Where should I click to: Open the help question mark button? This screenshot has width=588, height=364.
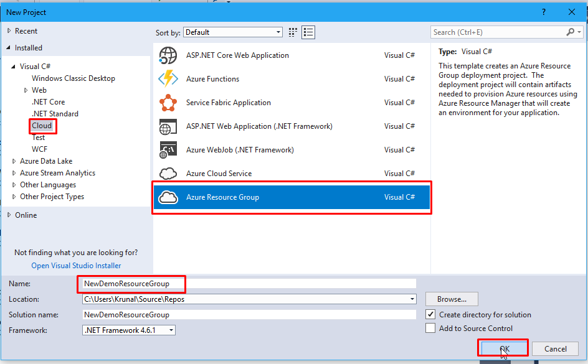click(x=544, y=12)
